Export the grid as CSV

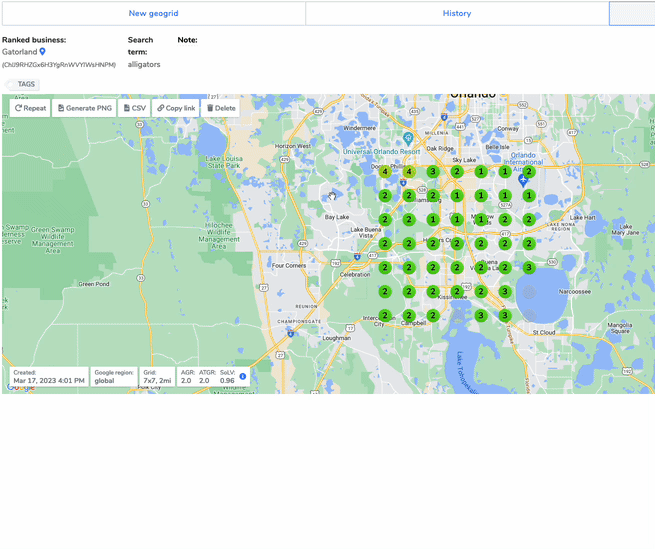[135, 108]
